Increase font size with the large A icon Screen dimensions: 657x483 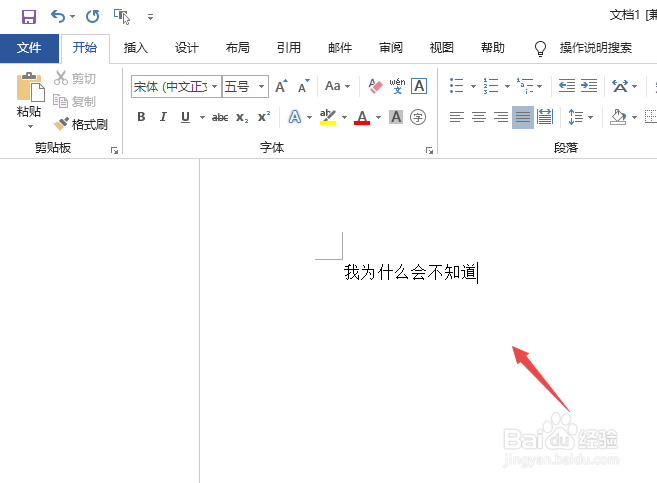click(281, 86)
